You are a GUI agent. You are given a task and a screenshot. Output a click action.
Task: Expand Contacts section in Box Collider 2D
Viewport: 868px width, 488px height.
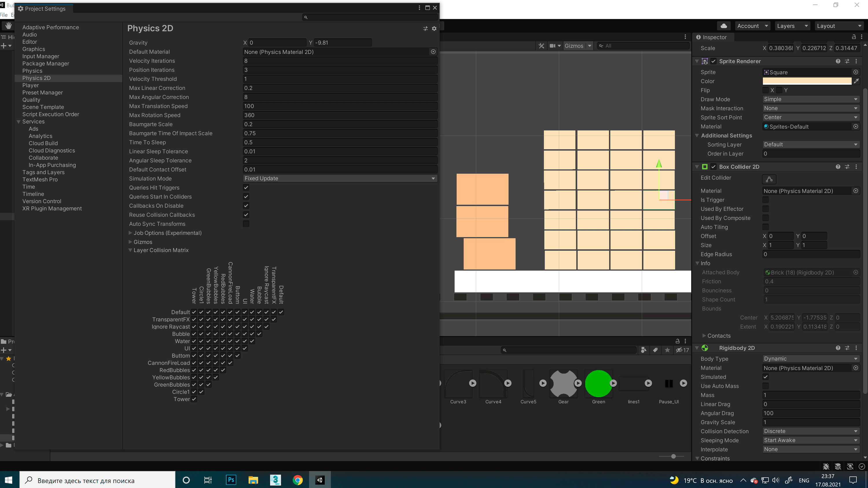(x=704, y=336)
